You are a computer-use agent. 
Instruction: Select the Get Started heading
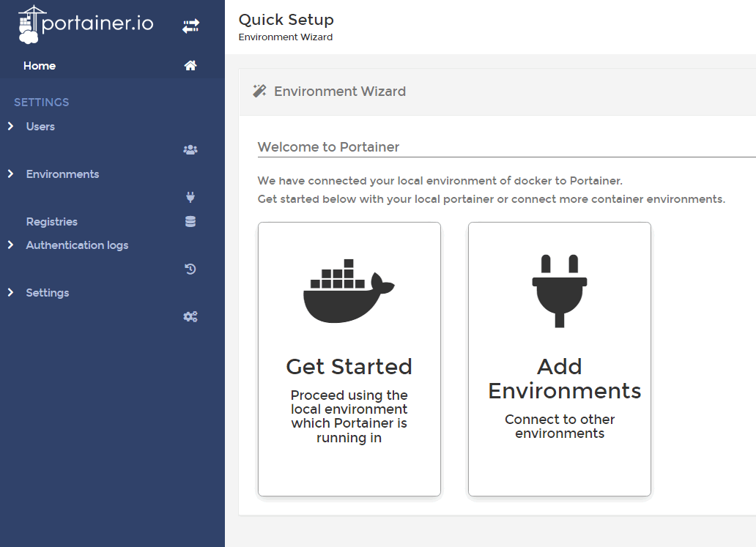coord(349,367)
